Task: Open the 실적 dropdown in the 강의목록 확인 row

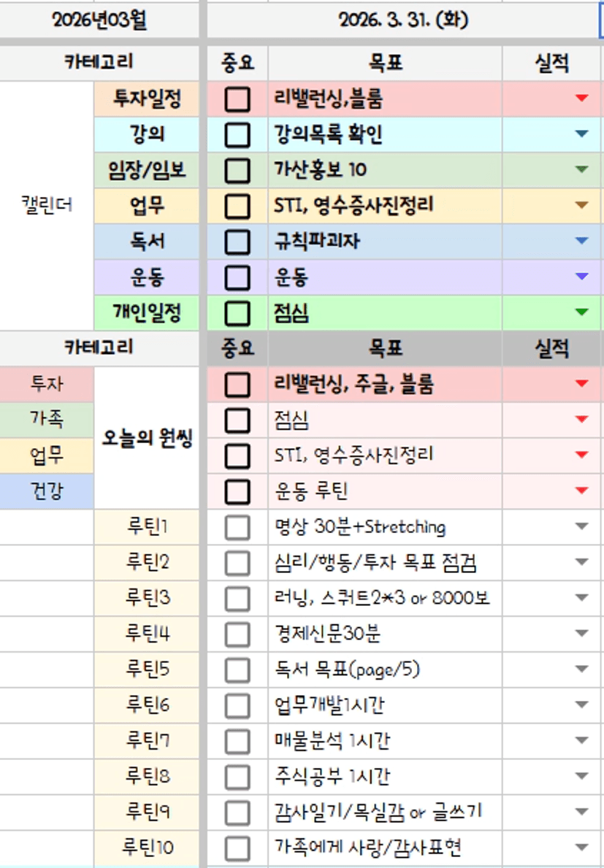Action: 581,134
